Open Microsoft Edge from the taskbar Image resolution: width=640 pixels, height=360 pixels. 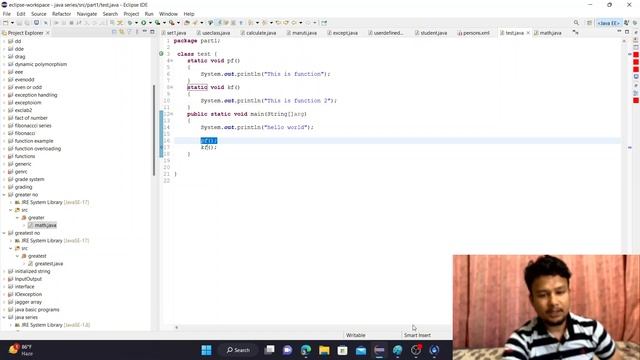[306, 350]
